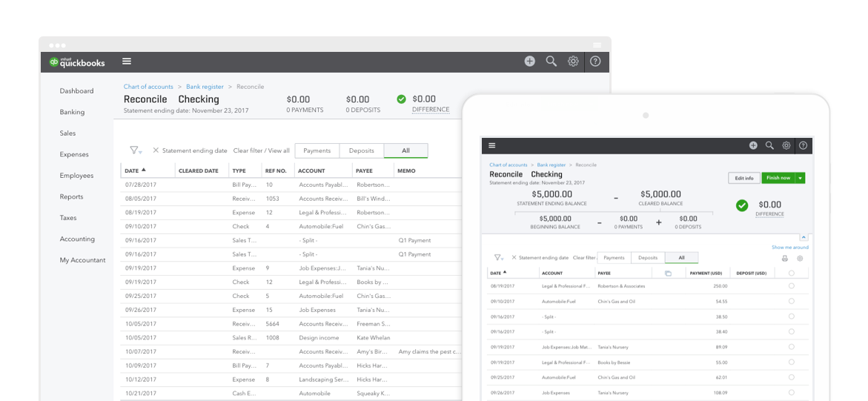Screen dimensions: 868x401
Task: Sort by DATE column on tablet table
Action: [498, 273]
